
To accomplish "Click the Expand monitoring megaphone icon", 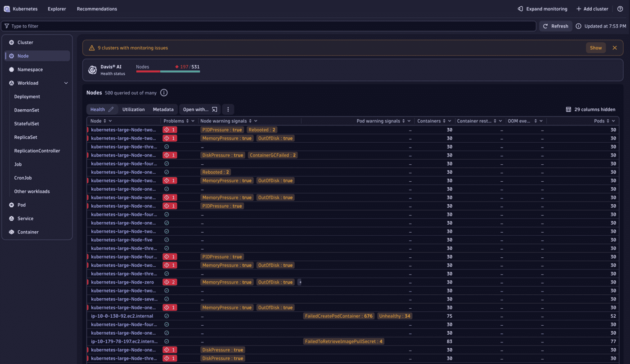I will [x=520, y=9].
